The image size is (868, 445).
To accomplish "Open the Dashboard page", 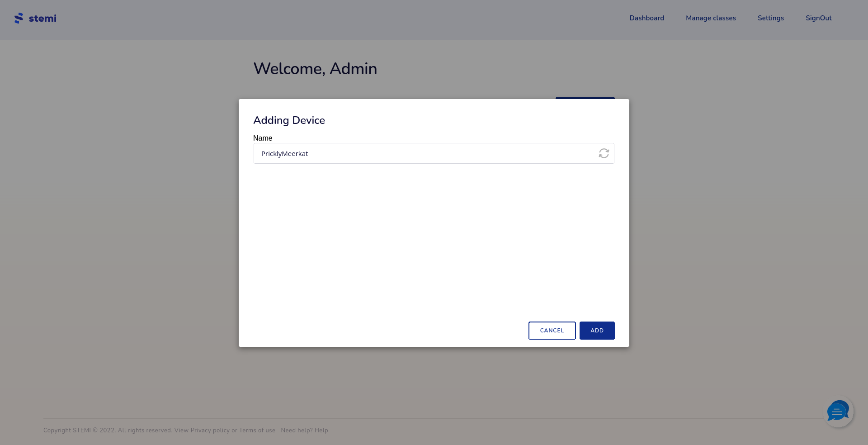I will click(646, 18).
